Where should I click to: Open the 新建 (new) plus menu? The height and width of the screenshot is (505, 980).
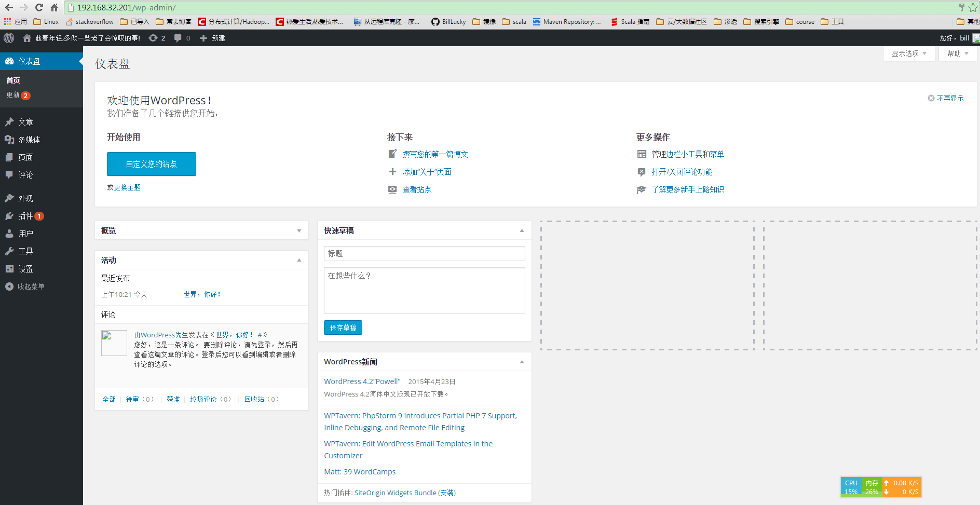pyautogui.click(x=212, y=38)
